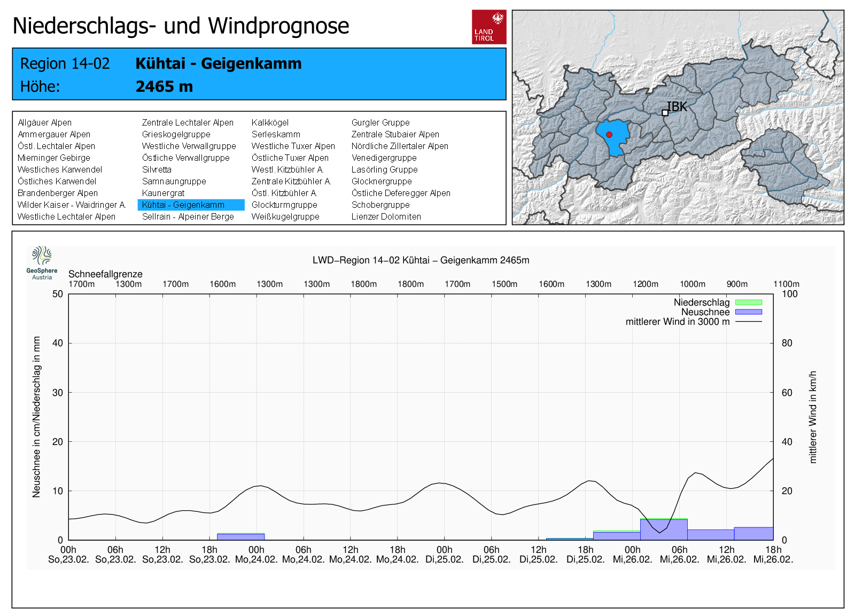Click the blue Neuschnee legend swatch
The image size is (855, 616).
pos(748,312)
